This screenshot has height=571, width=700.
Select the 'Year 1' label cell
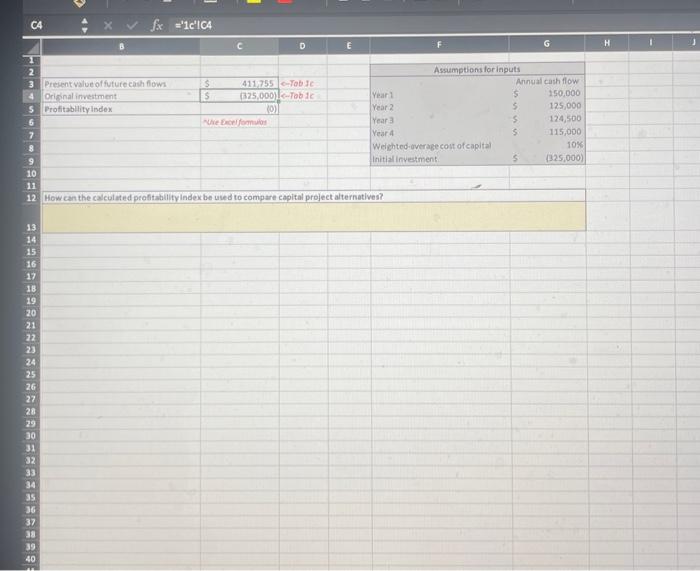(440, 95)
